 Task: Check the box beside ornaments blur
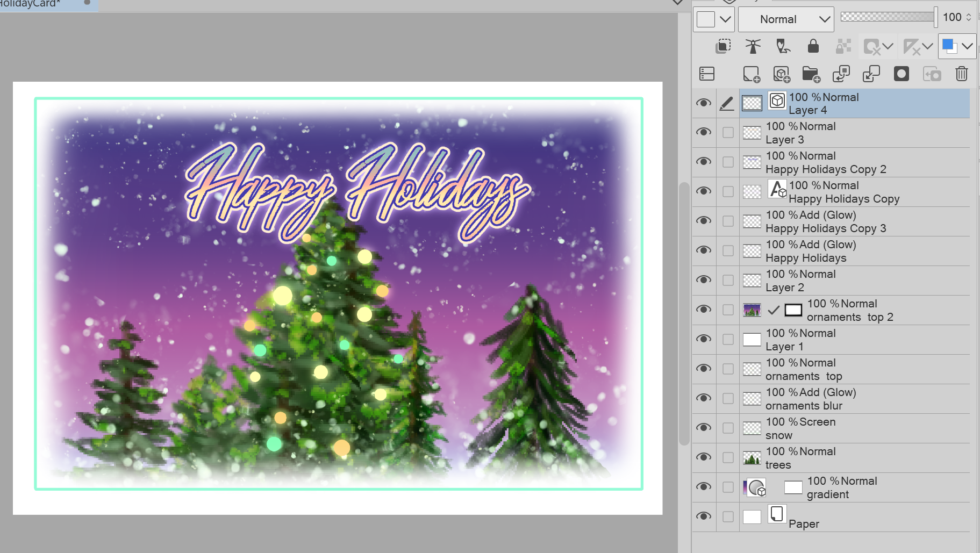coord(728,398)
